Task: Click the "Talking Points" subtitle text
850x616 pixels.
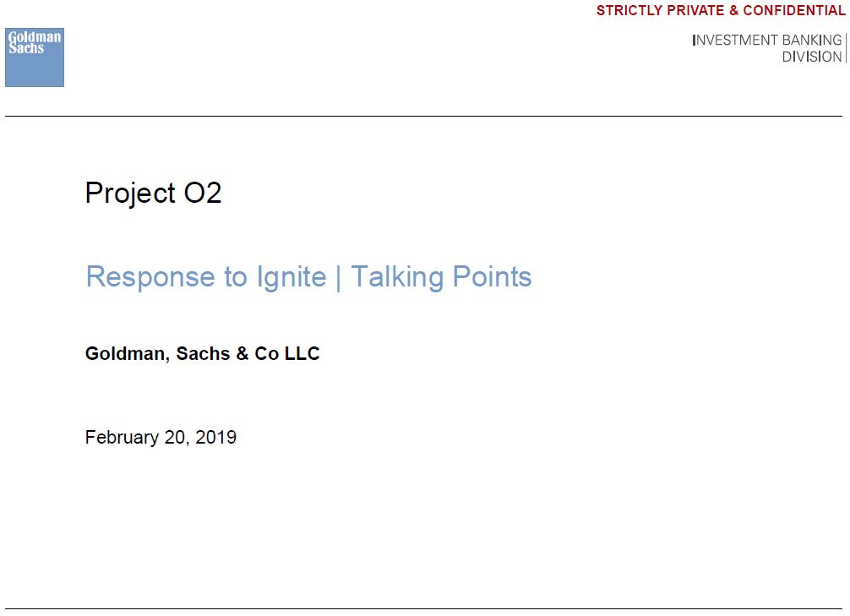Action: click(x=441, y=277)
